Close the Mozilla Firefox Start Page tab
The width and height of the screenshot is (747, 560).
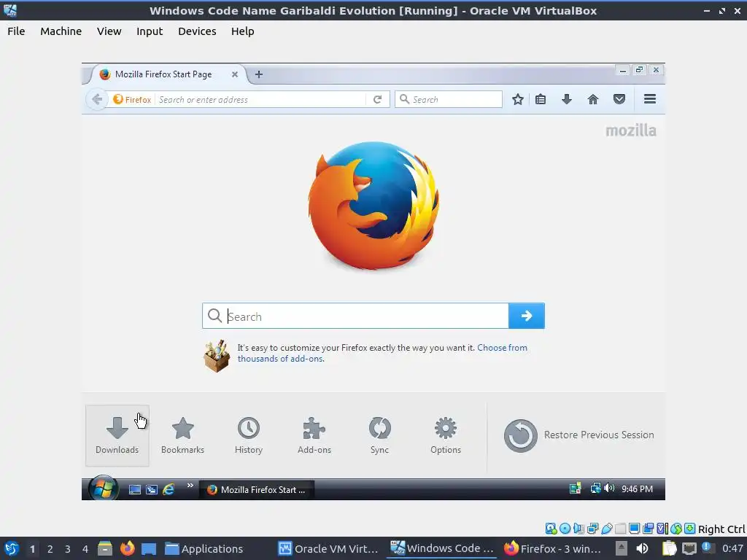tap(234, 74)
